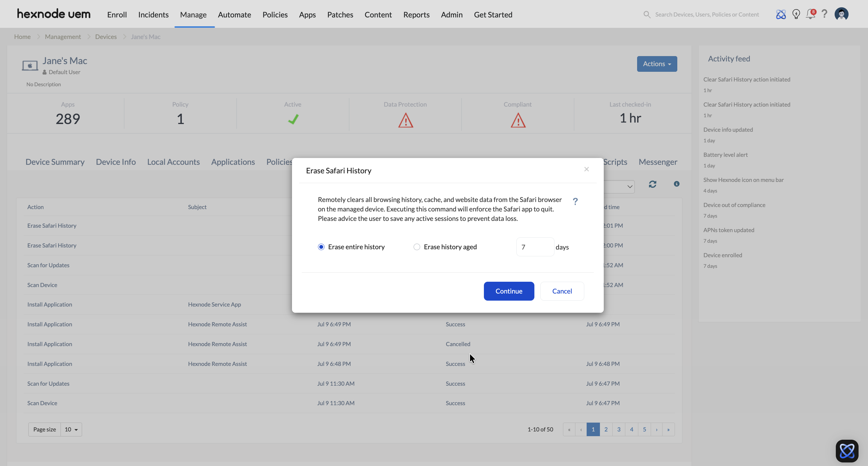The width and height of the screenshot is (868, 466).
Task: Click the hexnode uem logo
Action: pyautogui.click(x=54, y=14)
